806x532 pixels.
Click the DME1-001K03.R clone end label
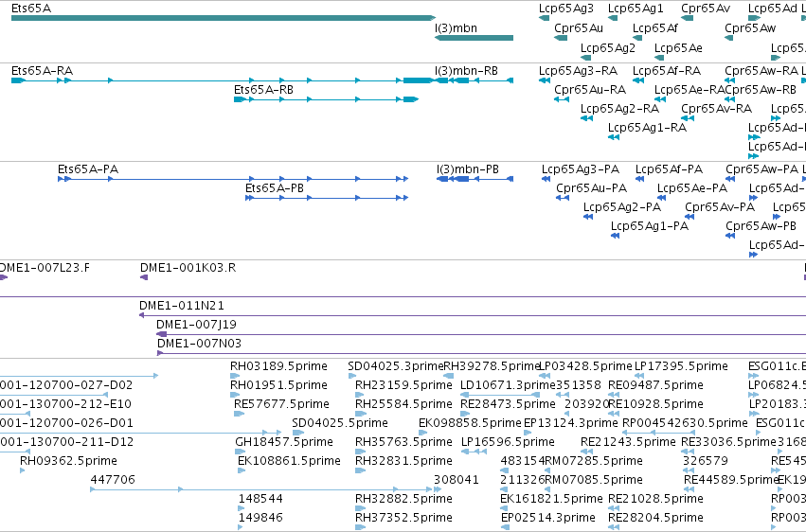tap(188, 268)
